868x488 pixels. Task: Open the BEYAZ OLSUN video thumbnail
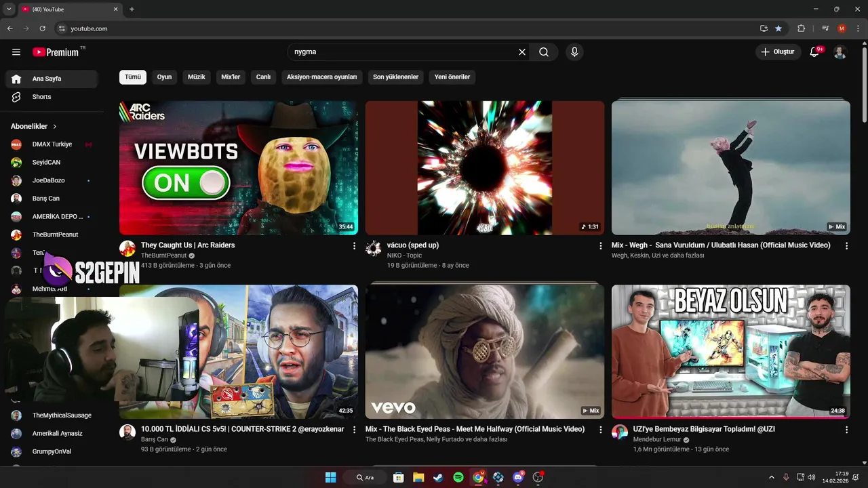[731, 352]
